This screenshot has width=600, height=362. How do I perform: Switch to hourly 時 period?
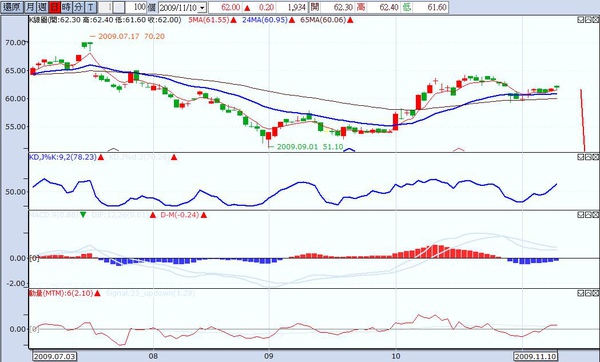66,7
